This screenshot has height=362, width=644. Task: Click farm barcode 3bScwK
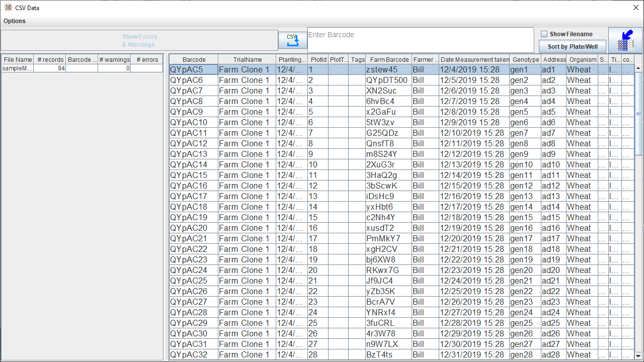(389, 186)
